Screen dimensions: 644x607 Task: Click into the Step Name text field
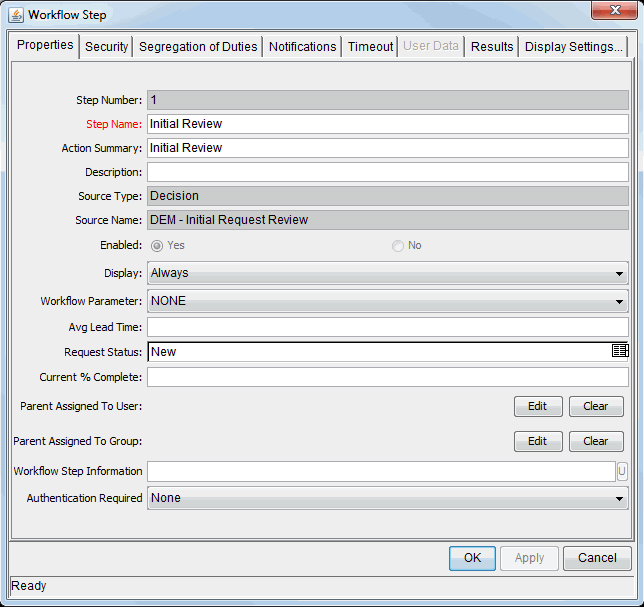coord(387,124)
